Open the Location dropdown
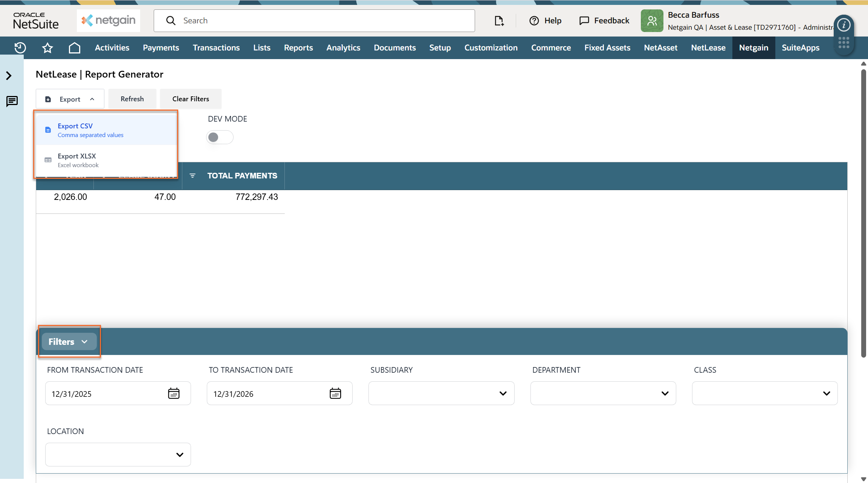Image resolution: width=868 pixels, height=483 pixels. pos(118,454)
